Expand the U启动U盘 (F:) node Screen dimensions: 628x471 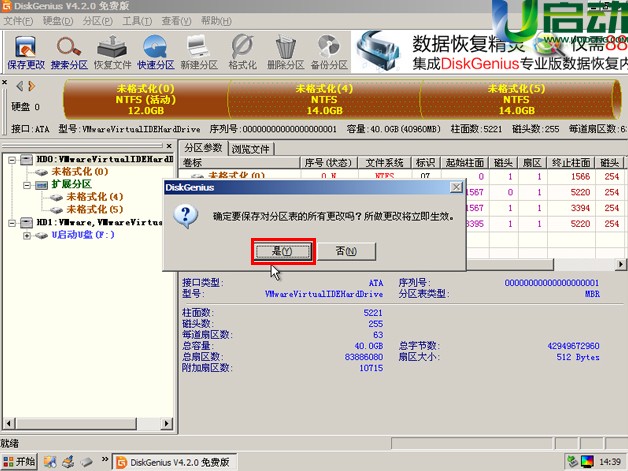27,236
